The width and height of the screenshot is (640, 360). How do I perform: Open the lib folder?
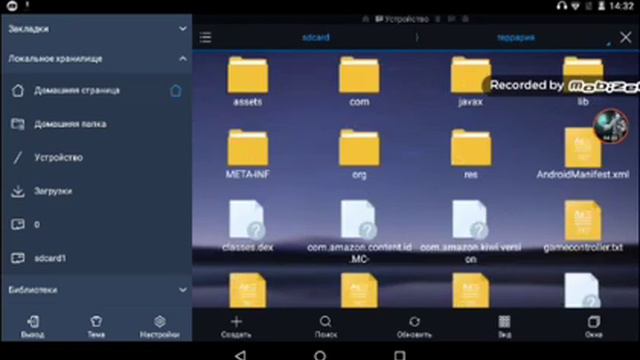(583, 82)
